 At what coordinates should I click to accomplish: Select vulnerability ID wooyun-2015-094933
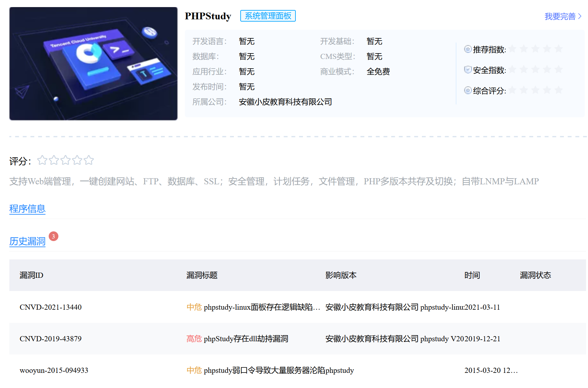tap(54, 370)
